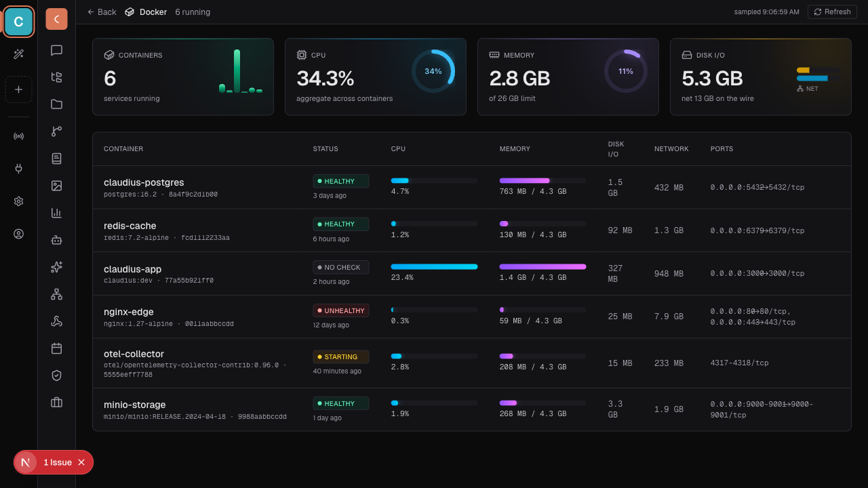Click the Memory 11% circular gauge
Viewport: 868px width, 488px height.
coord(626,71)
